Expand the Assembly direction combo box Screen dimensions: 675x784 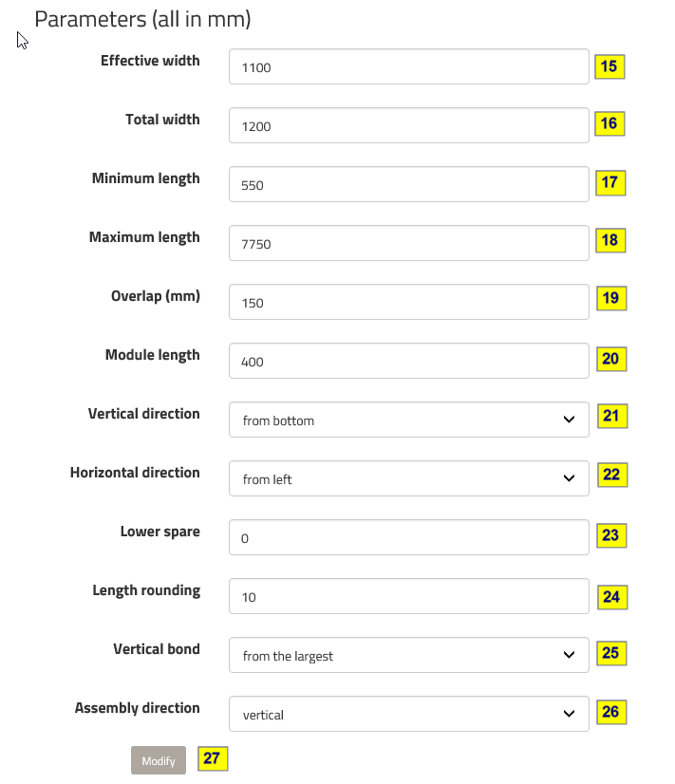pos(408,715)
